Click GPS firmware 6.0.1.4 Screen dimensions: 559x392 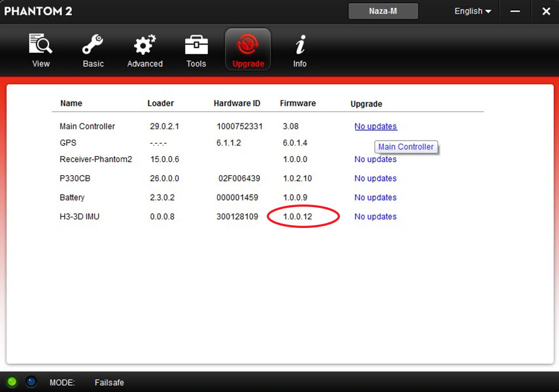coord(295,142)
